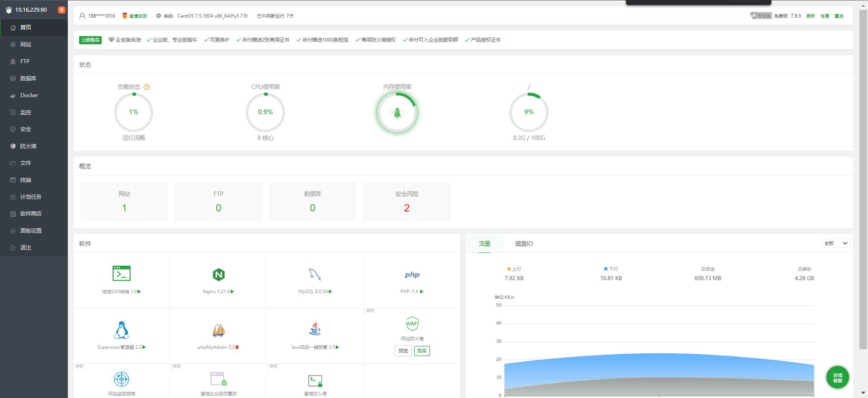
Task: Click the 专业版 diamond badge
Action: 760,16
